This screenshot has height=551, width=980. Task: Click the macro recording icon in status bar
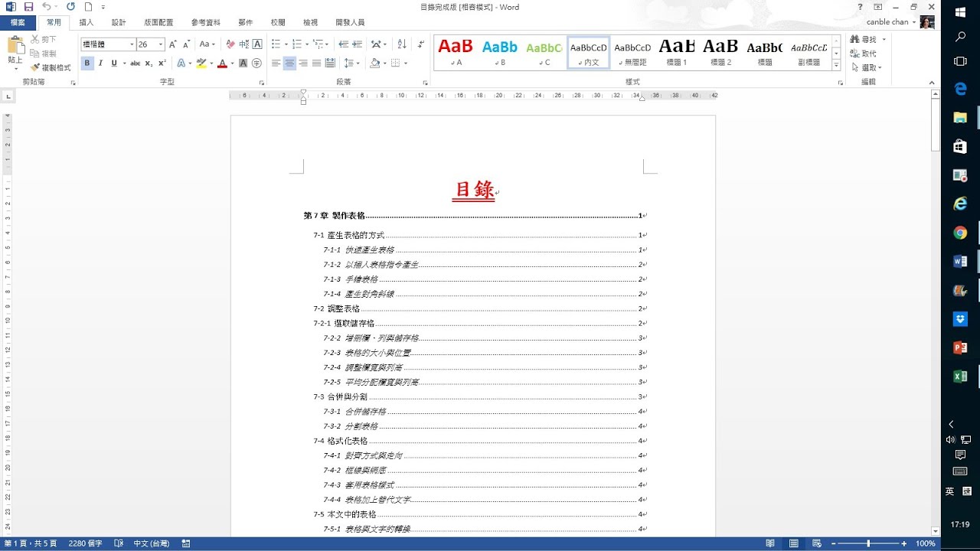click(186, 543)
